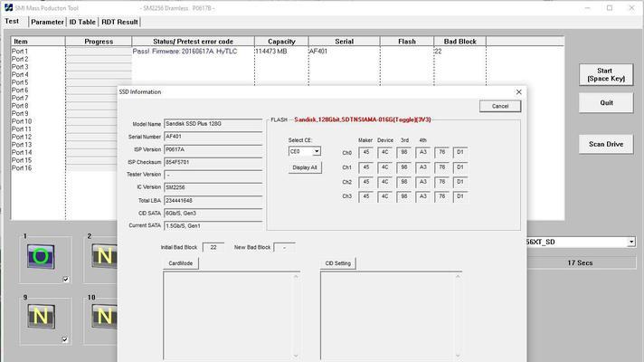Click the Tester Version field
The height and width of the screenshot is (362, 644).
[213, 175]
